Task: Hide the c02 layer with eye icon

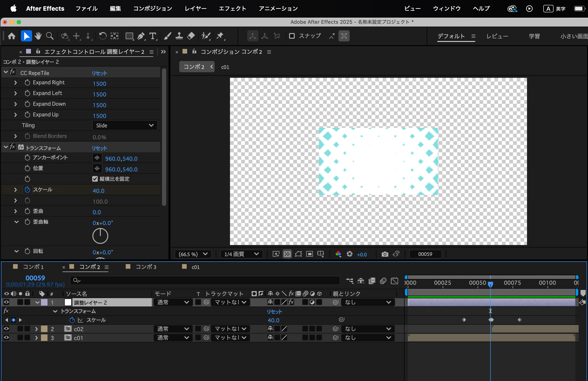Action: [x=6, y=329]
